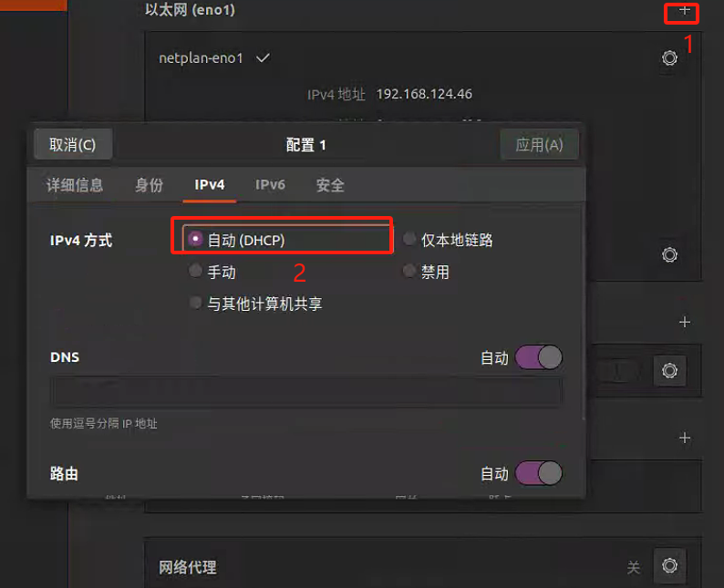
Task: Switch to 安全 security tab
Action: (x=331, y=185)
